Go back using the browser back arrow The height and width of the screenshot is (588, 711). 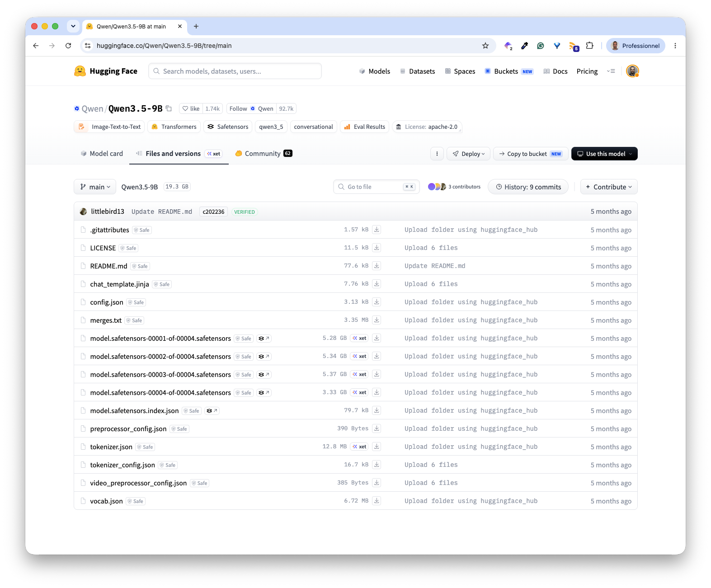coord(36,46)
